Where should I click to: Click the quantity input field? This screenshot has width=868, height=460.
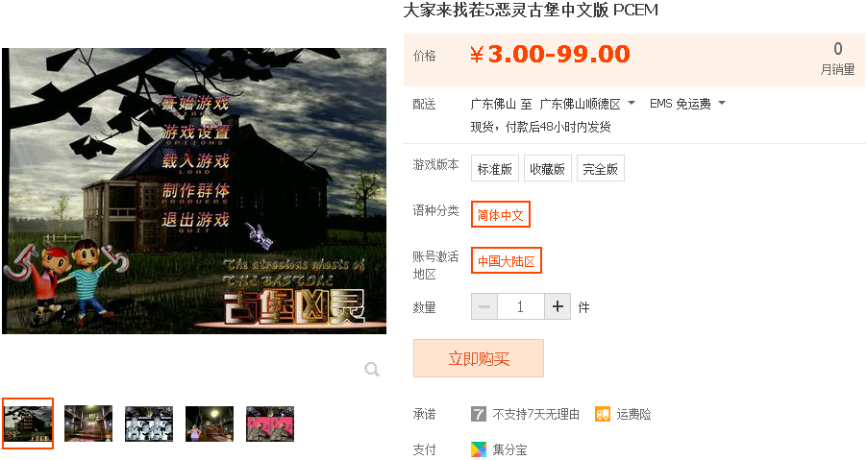[x=521, y=306]
